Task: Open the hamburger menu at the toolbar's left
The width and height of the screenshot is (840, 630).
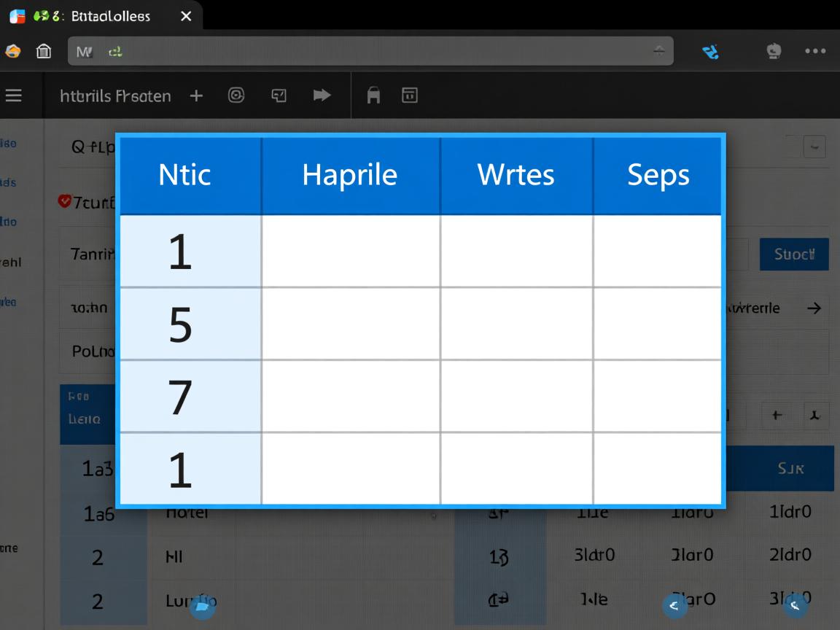Action: (x=13, y=96)
